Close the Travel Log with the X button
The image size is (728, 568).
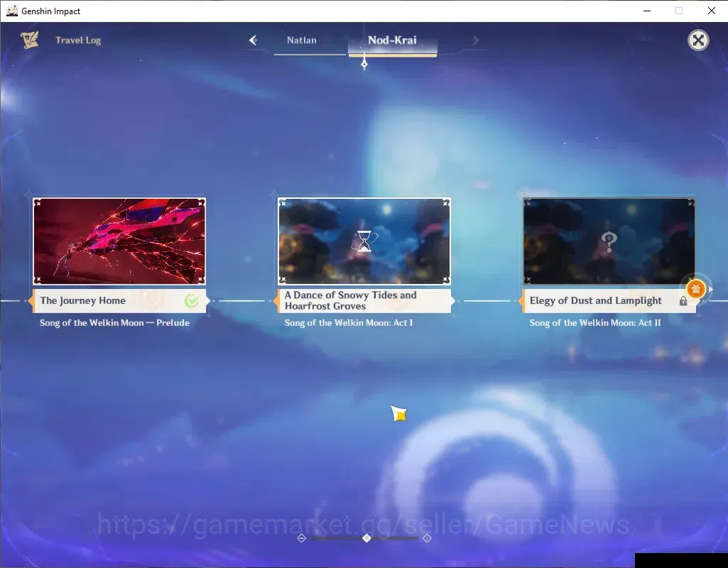pyautogui.click(x=698, y=40)
